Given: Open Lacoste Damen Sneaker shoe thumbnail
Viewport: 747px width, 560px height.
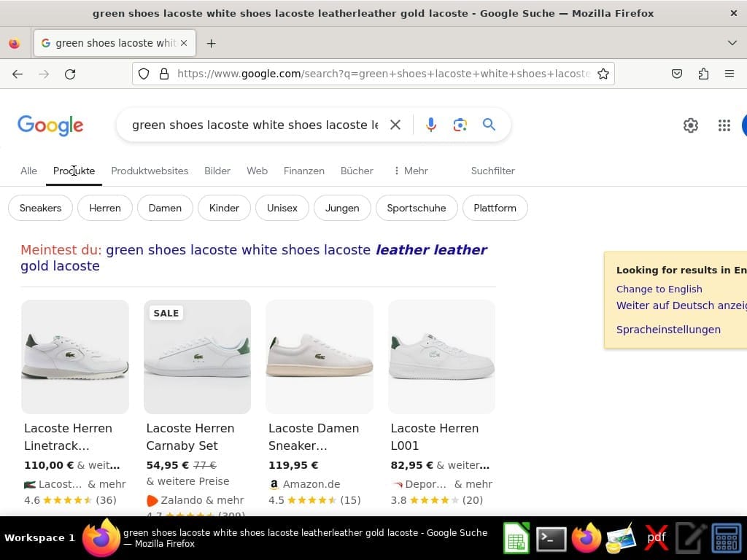Looking at the screenshot, I should click(x=320, y=357).
